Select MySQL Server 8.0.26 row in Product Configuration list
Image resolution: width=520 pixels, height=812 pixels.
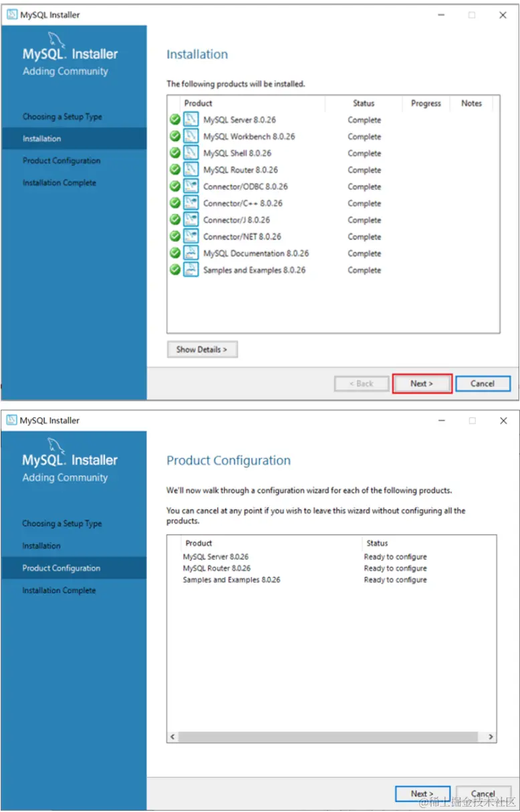pos(332,557)
